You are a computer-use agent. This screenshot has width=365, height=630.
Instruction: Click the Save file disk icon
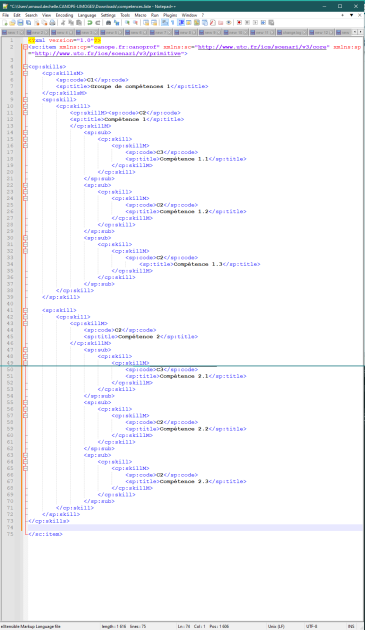click(20, 22)
